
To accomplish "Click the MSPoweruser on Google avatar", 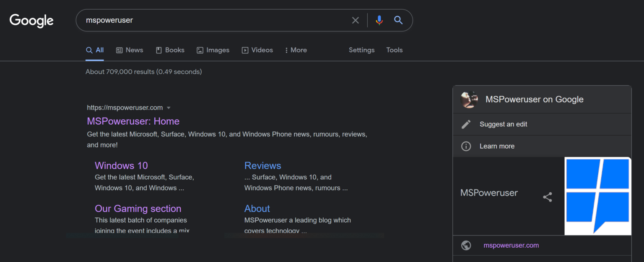I will pyautogui.click(x=470, y=100).
